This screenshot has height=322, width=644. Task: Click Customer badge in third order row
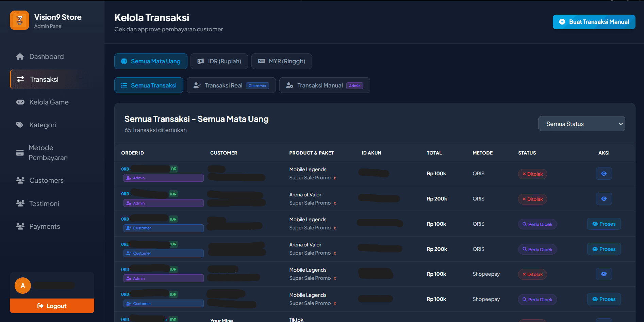(x=164, y=228)
